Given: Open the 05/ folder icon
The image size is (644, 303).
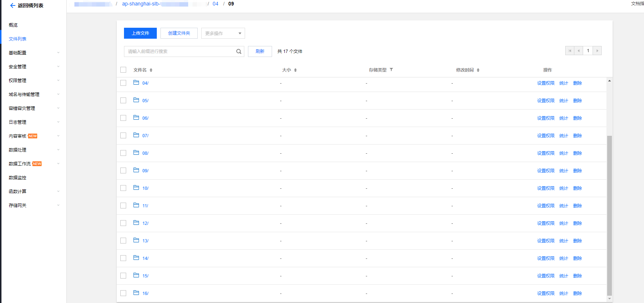Looking at the screenshot, I should pyautogui.click(x=136, y=100).
